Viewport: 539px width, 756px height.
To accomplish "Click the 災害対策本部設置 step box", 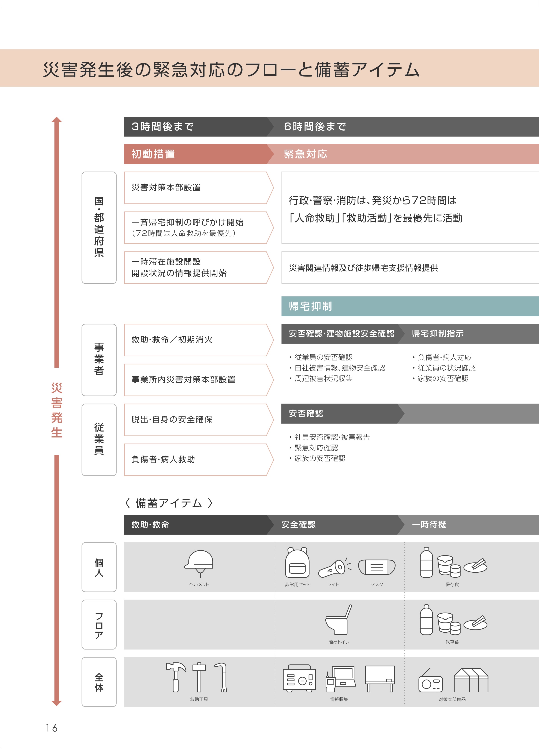I will [199, 188].
